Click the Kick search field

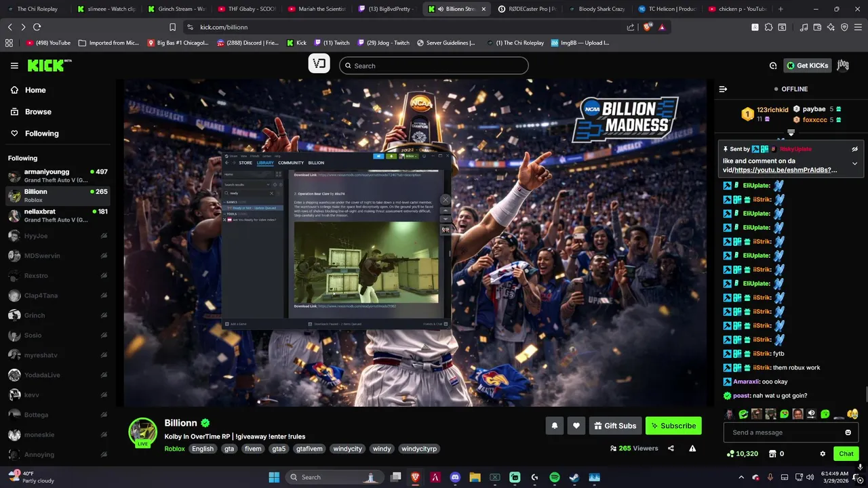pyautogui.click(x=434, y=66)
